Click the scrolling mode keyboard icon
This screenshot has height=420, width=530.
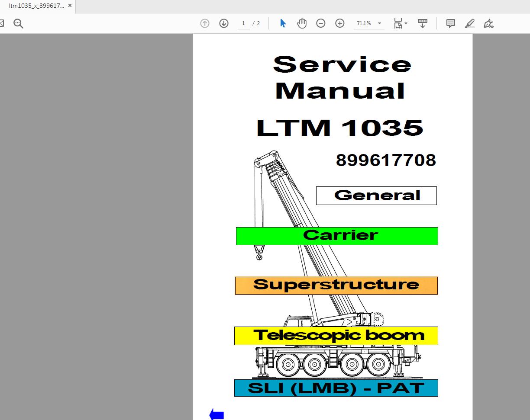423,23
